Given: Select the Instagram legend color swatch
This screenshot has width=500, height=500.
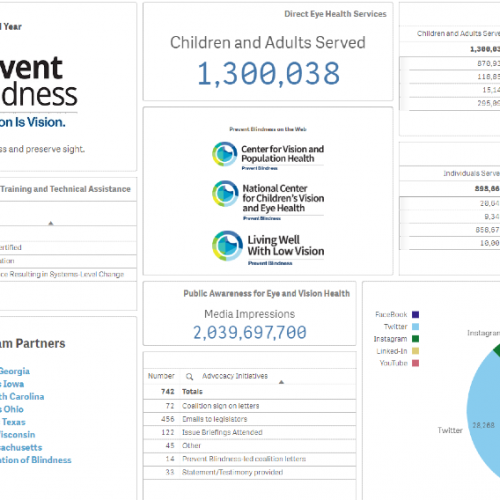Looking at the screenshot, I should coord(415,339).
